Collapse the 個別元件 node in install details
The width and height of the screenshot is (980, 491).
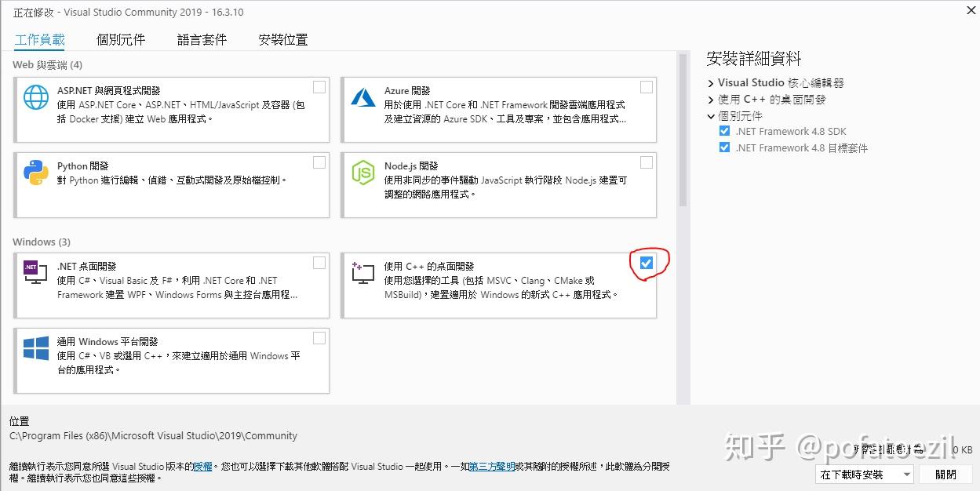pos(711,116)
